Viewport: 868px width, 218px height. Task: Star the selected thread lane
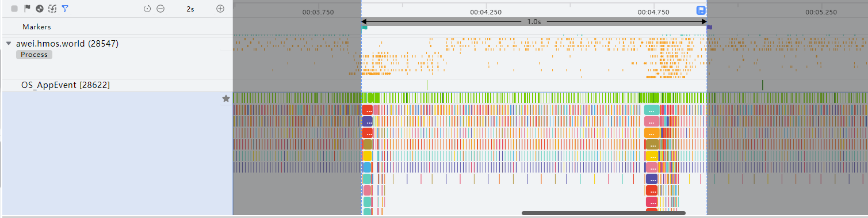[x=226, y=98]
